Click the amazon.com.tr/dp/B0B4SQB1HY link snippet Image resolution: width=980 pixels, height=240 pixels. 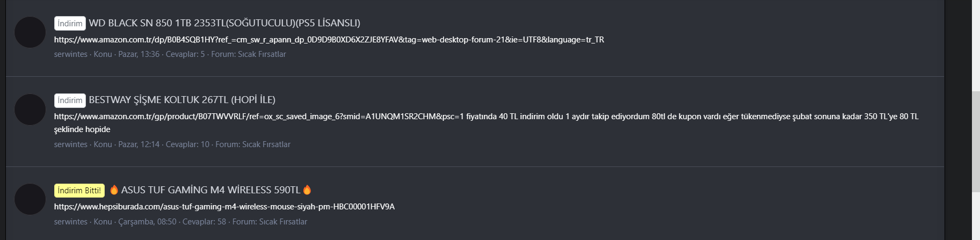coord(329,40)
